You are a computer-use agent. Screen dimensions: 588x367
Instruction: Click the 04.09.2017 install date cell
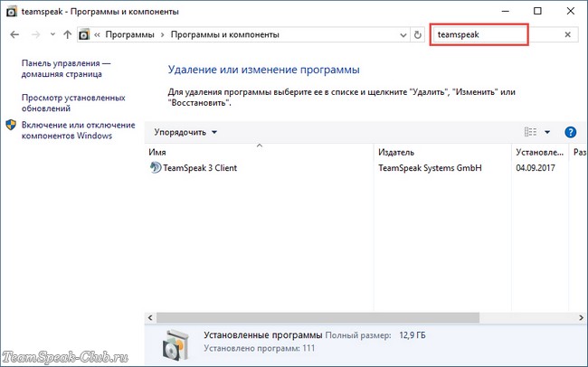pos(536,168)
